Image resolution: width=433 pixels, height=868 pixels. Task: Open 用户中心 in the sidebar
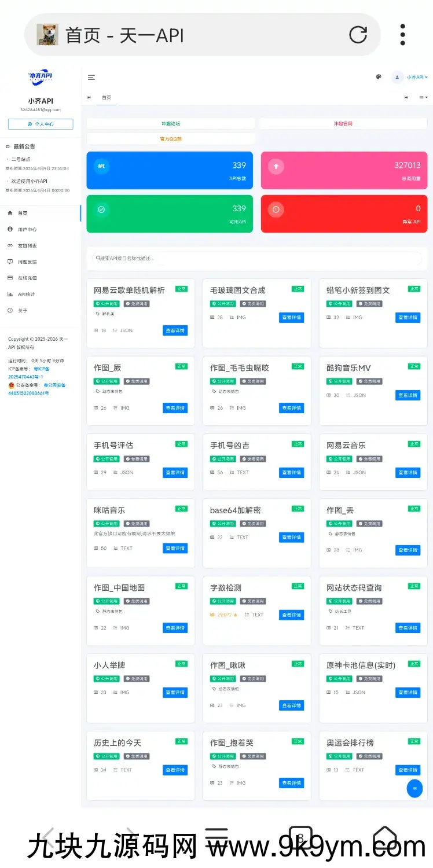click(x=27, y=229)
